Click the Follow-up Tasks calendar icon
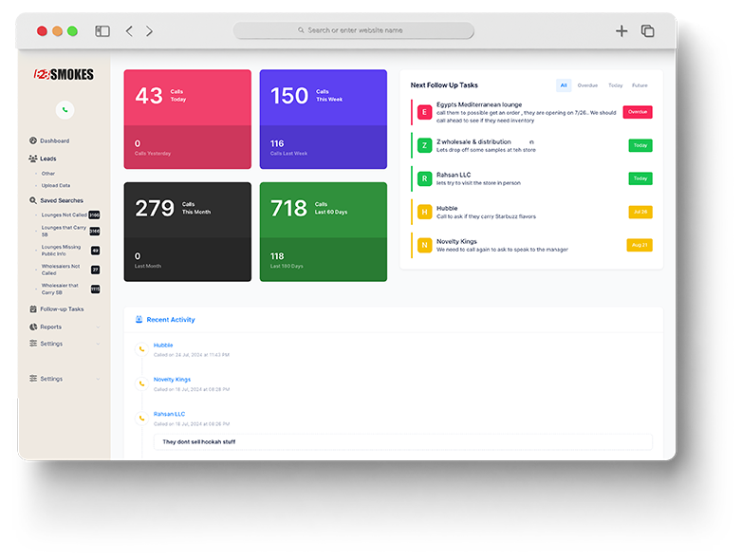Screen dimensions: 742x560 click(x=33, y=308)
